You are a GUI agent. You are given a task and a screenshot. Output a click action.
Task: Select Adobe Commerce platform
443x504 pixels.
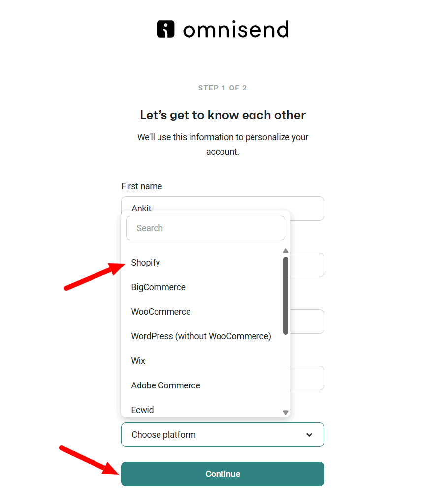(165, 385)
